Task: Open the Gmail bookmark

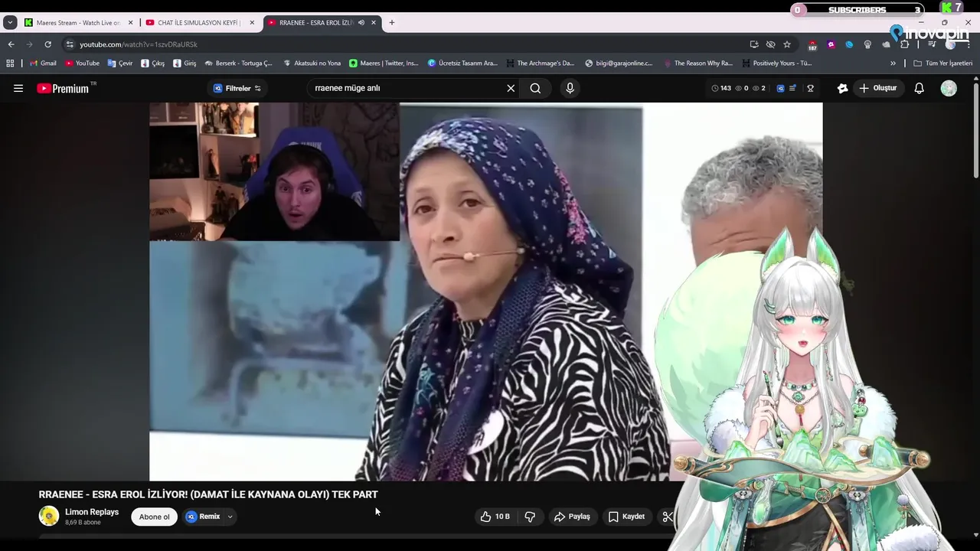Action: point(43,64)
